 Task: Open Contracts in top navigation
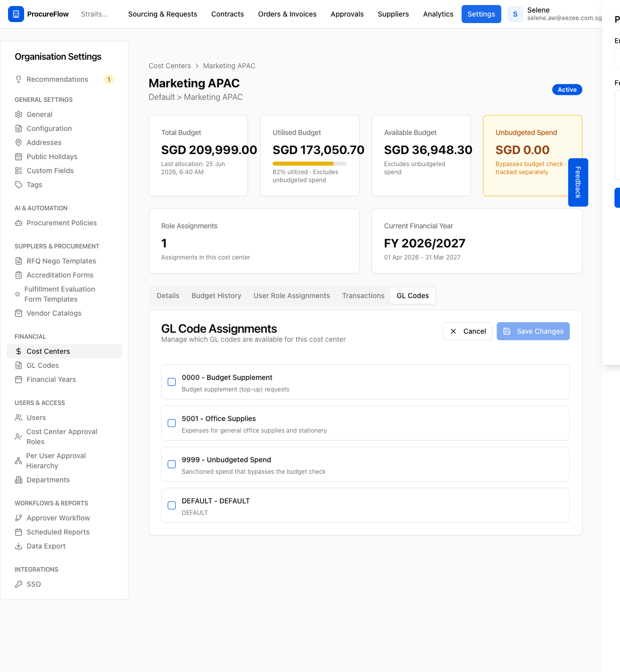tap(227, 14)
